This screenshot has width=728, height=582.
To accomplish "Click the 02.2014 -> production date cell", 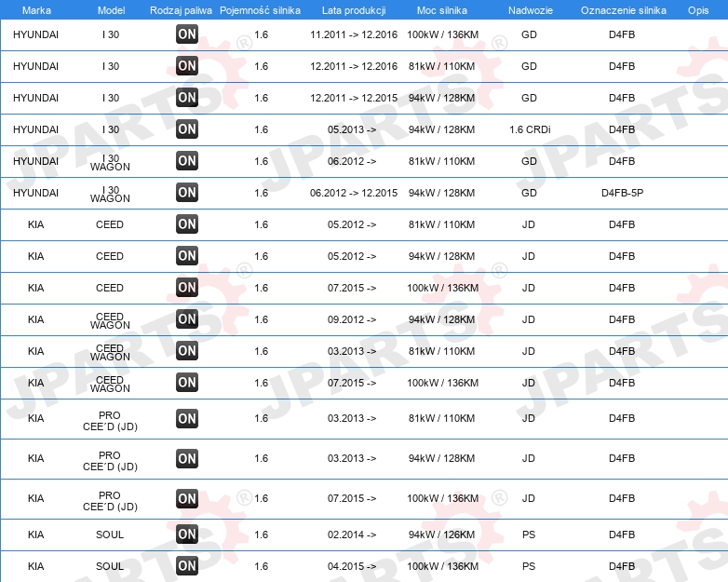I will tap(352, 535).
